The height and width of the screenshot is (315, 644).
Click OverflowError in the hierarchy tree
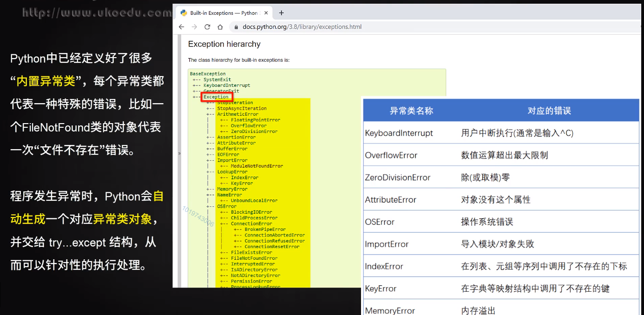point(249,125)
